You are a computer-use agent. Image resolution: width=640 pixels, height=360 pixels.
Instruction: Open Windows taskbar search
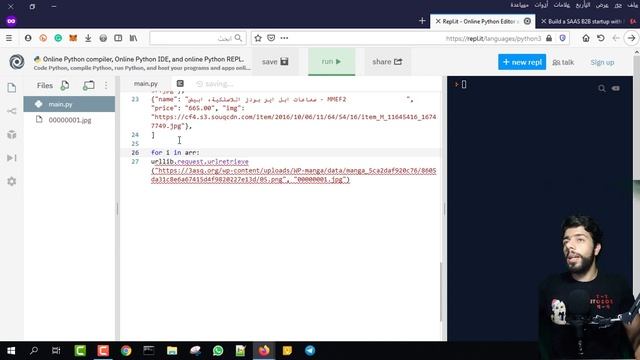(34, 351)
